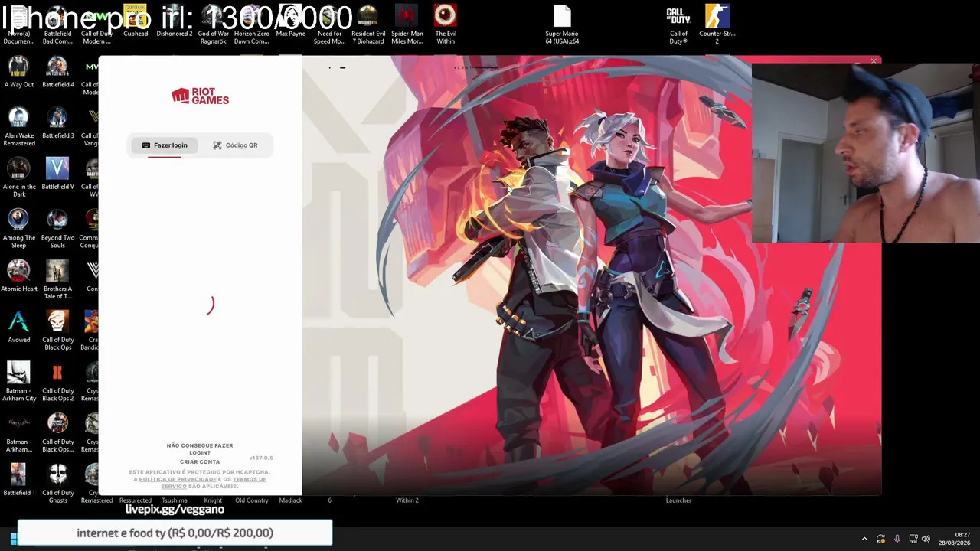The height and width of the screenshot is (551, 980).
Task: Launch God of War Ragnarök shortcut
Action: (213, 24)
